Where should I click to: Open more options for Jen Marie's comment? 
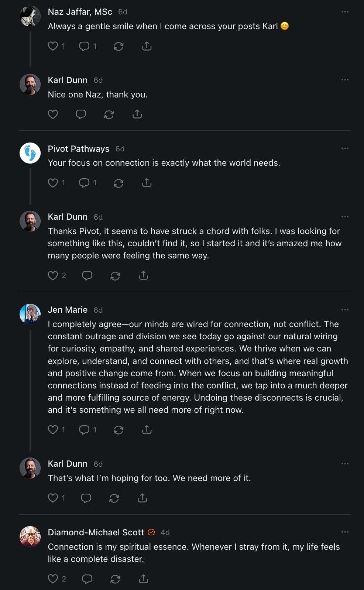(x=345, y=310)
